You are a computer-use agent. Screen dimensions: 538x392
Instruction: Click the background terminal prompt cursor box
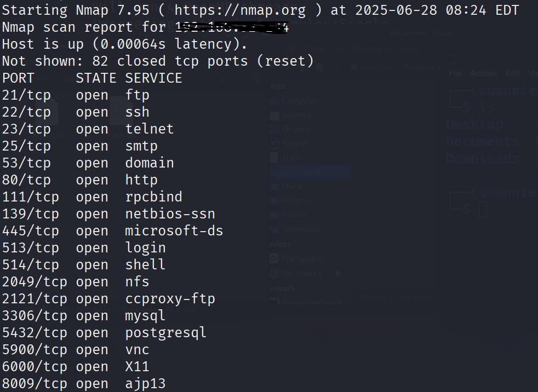(x=483, y=209)
